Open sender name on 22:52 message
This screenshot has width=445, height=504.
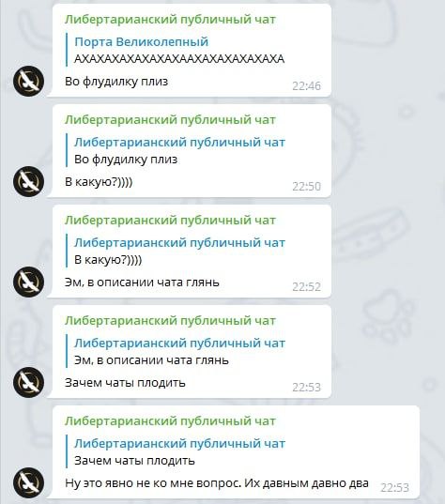click(170, 221)
